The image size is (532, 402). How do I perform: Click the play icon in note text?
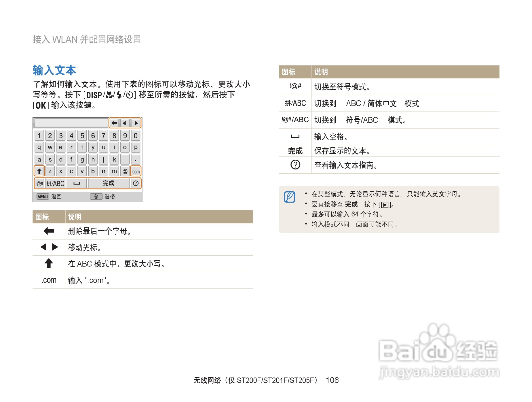(385, 205)
